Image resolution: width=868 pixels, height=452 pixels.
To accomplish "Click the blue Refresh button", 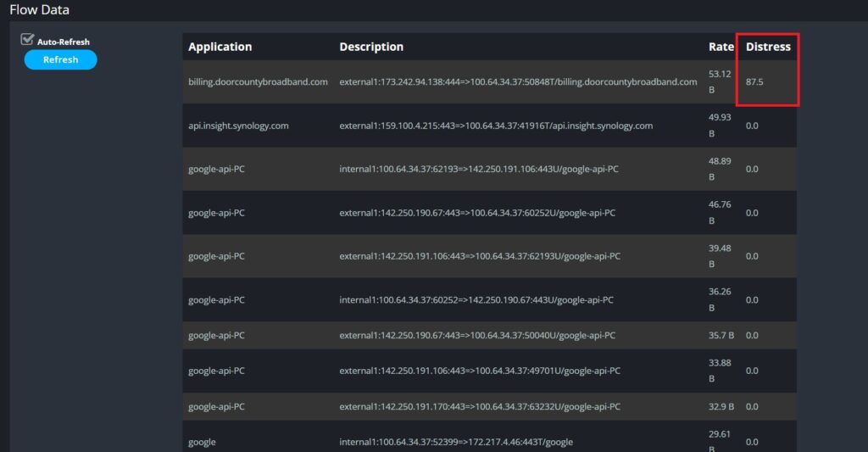I will 60,59.
